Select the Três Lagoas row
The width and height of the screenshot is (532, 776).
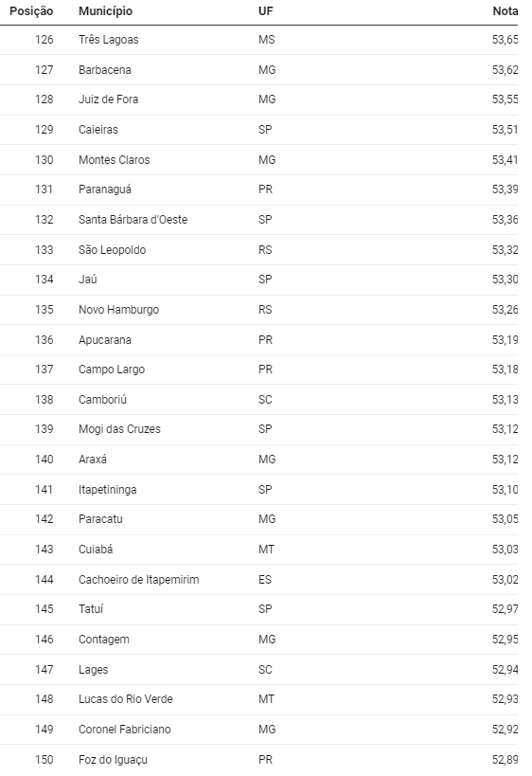pyautogui.click(x=259, y=40)
